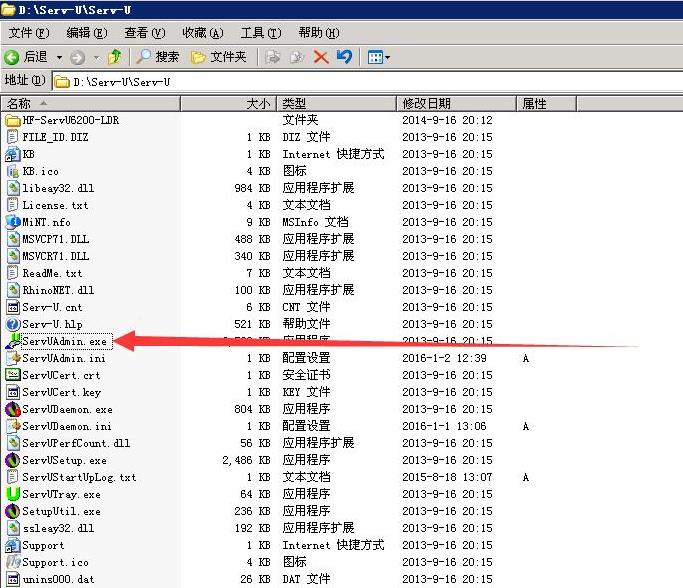Go up one folder level icon
The image size is (683, 588).
pos(115,57)
